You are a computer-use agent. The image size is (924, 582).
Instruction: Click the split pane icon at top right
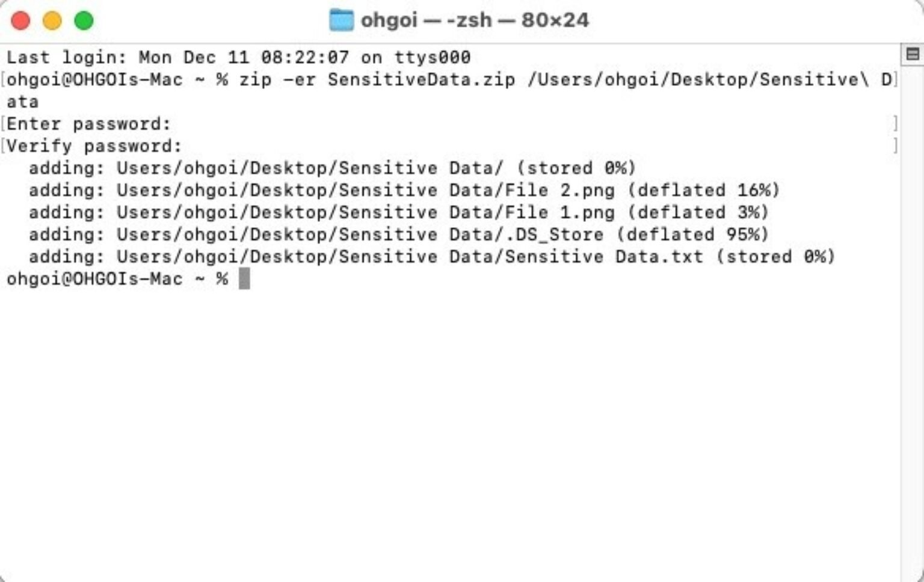click(x=912, y=54)
